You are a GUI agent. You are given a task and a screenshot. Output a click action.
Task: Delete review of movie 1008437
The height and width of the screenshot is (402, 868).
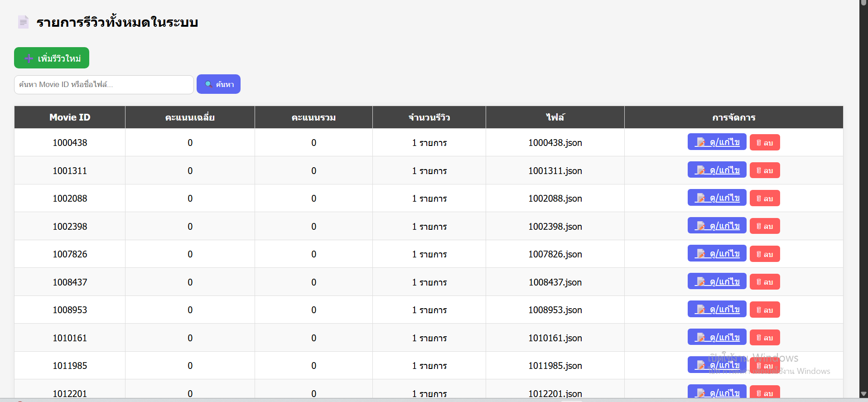(x=765, y=282)
